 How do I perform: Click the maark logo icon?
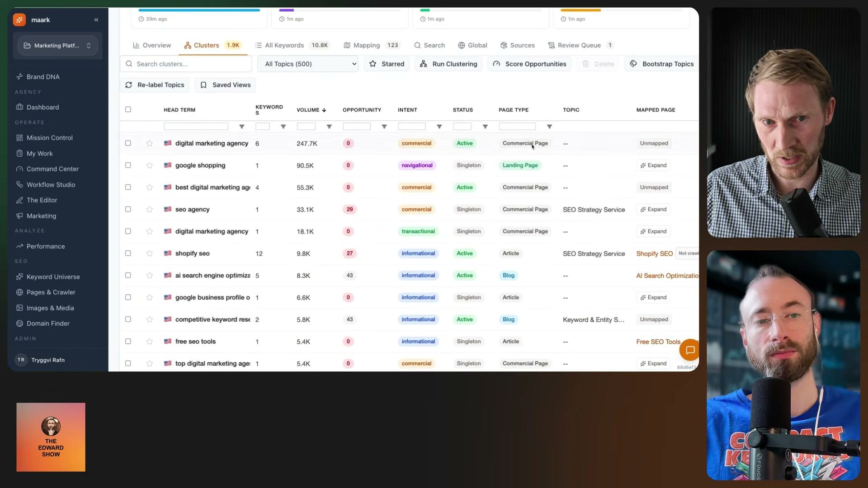[19, 19]
